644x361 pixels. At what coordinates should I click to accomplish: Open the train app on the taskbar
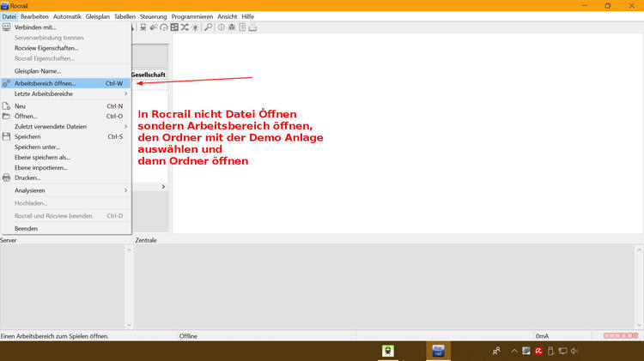click(x=388, y=351)
